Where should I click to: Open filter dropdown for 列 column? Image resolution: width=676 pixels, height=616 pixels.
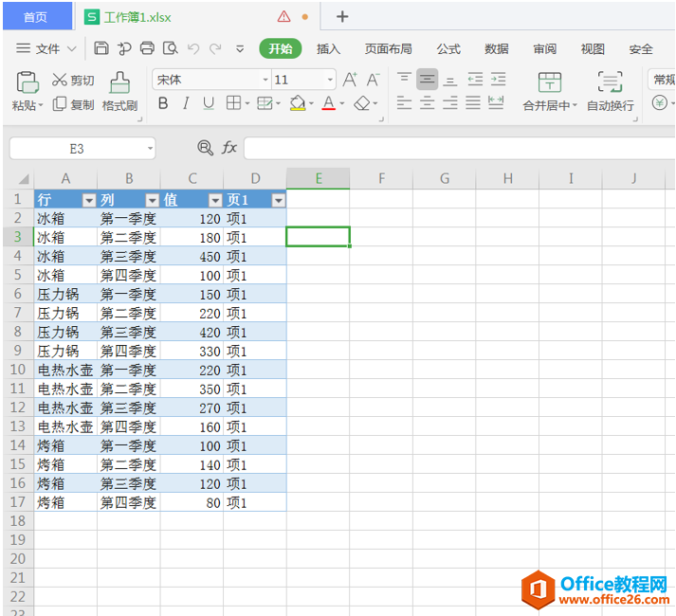pos(153,201)
